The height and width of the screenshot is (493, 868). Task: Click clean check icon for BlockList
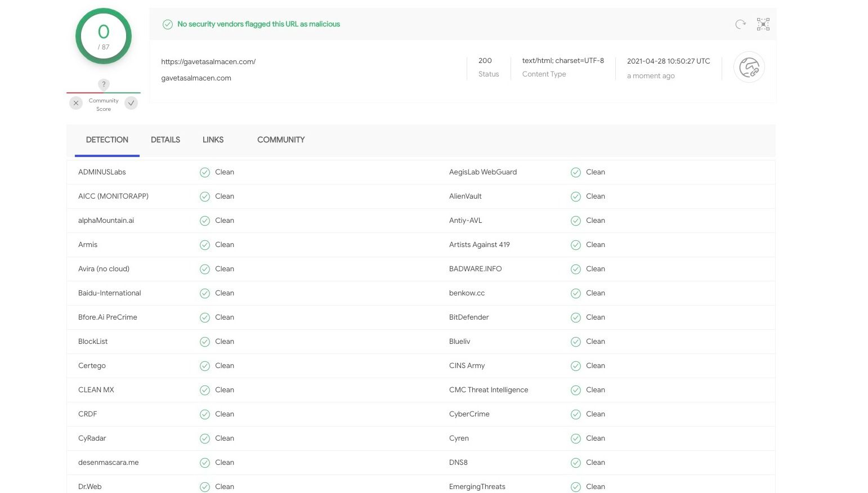[x=205, y=342]
